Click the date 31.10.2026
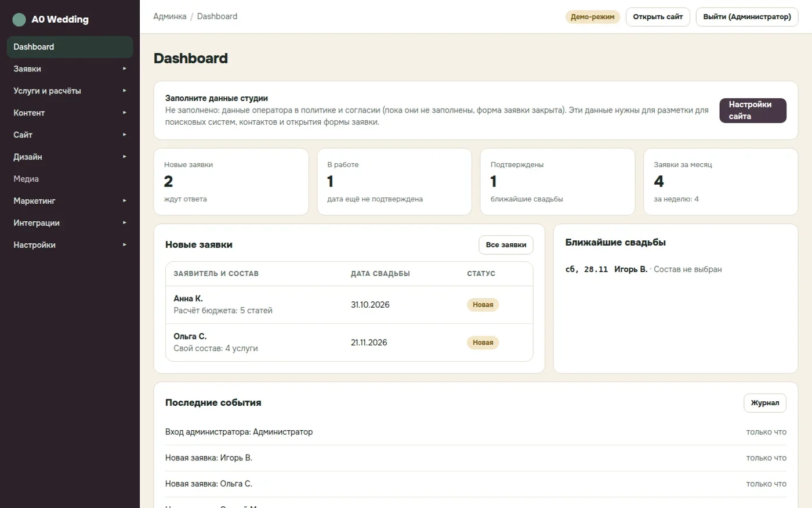 point(370,305)
